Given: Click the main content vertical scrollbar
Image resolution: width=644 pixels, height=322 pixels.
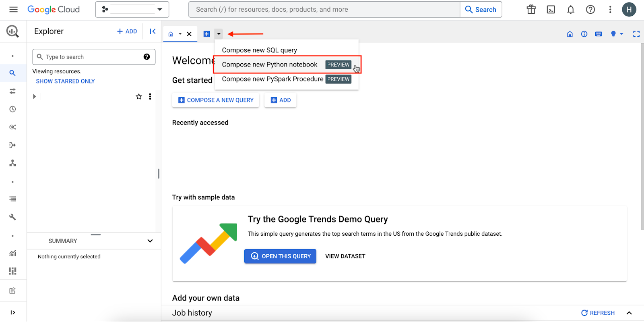Looking at the screenshot, I should tap(642, 137).
